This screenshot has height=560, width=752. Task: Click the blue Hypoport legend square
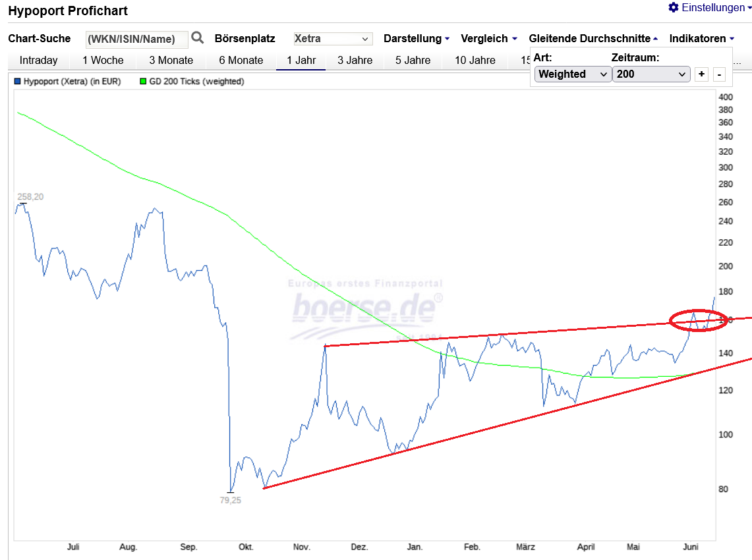pyautogui.click(x=18, y=82)
